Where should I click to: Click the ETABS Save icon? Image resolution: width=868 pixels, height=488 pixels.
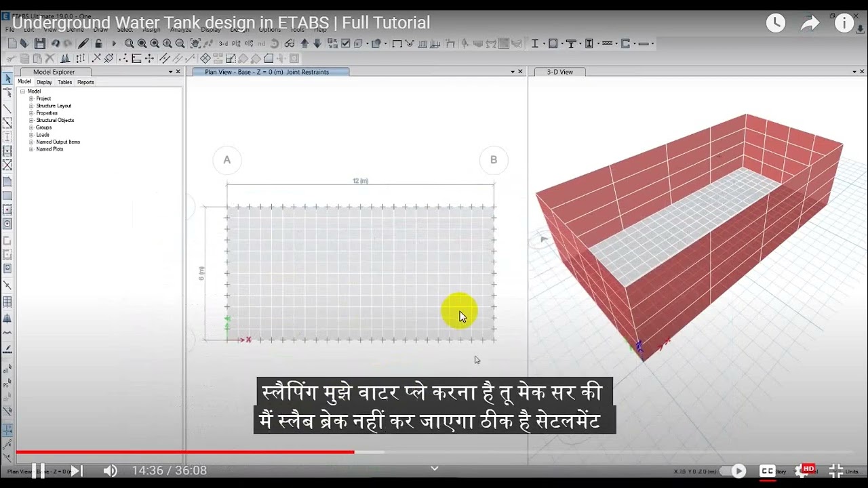coord(40,43)
